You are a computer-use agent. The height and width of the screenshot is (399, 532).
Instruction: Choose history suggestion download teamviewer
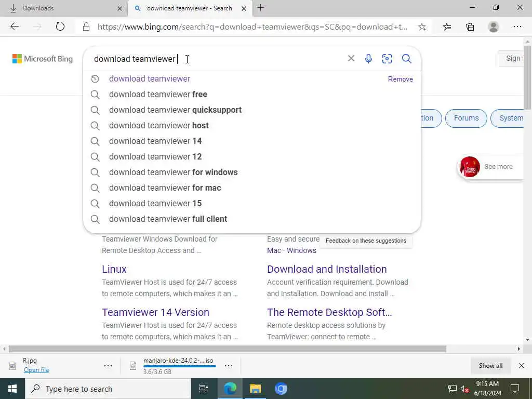(x=149, y=79)
